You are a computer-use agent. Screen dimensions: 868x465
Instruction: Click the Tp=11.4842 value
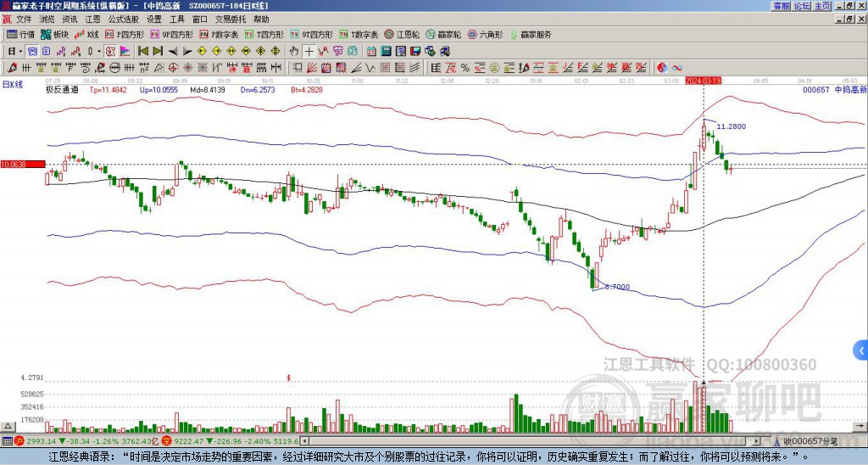tap(108, 90)
